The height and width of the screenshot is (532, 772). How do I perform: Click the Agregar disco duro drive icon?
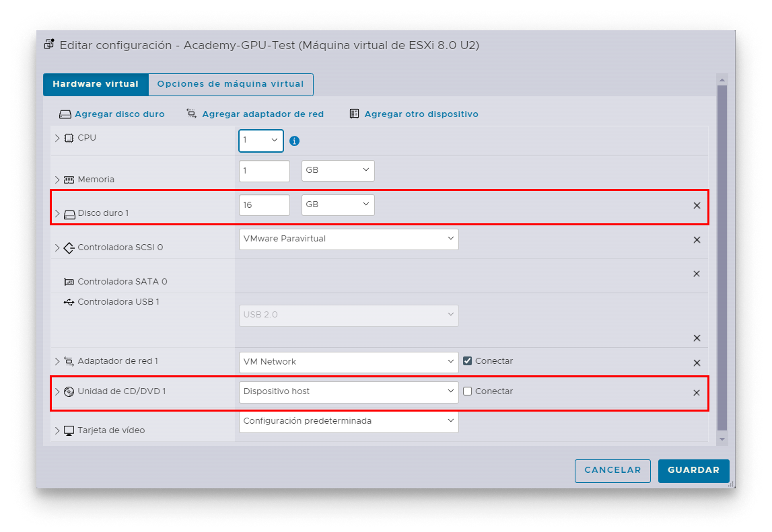pyautogui.click(x=65, y=114)
